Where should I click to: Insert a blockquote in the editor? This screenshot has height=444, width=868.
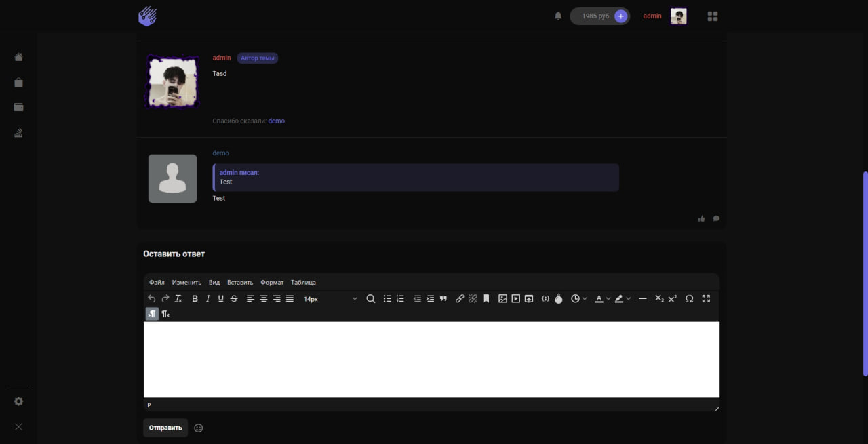[443, 299]
